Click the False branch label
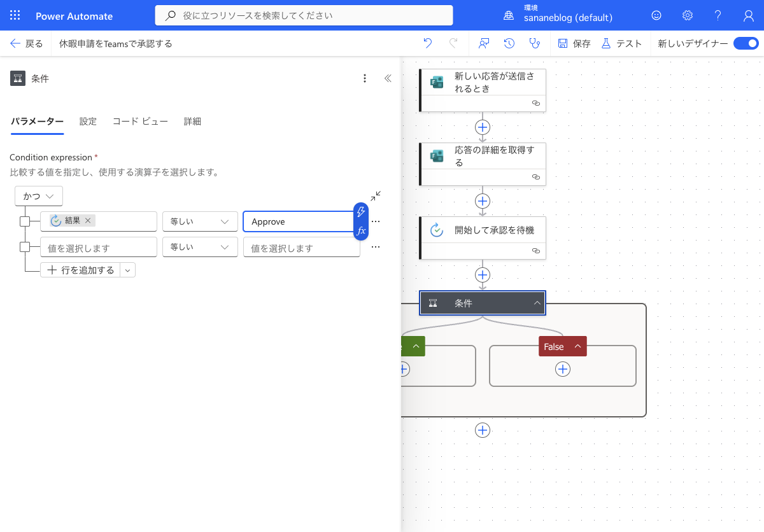The width and height of the screenshot is (764, 532). 554,346
